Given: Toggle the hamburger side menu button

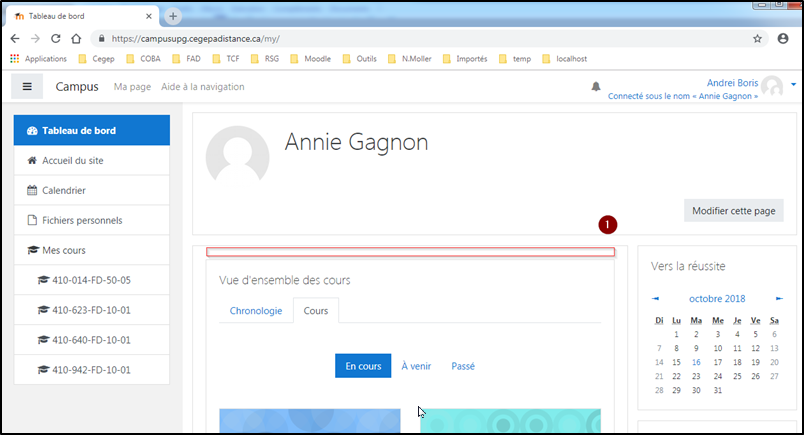Looking at the screenshot, I should pyautogui.click(x=27, y=87).
